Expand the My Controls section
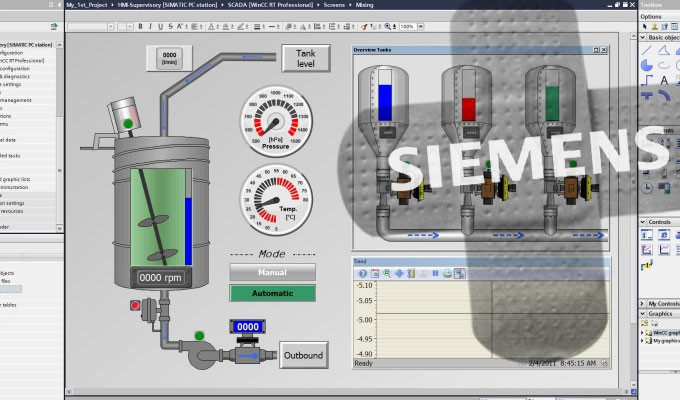The height and width of the screenshot is (400, 680). pyautogui.click(x=643, y=303)
